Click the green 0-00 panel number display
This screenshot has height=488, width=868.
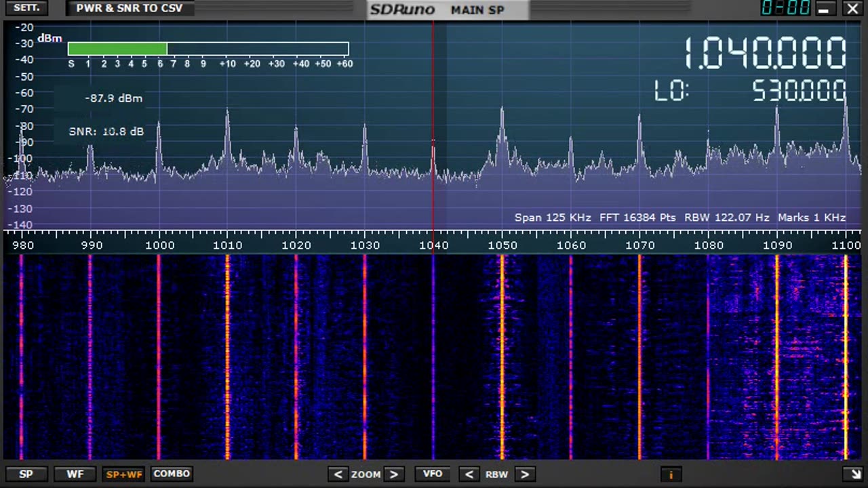click(785, 8)
